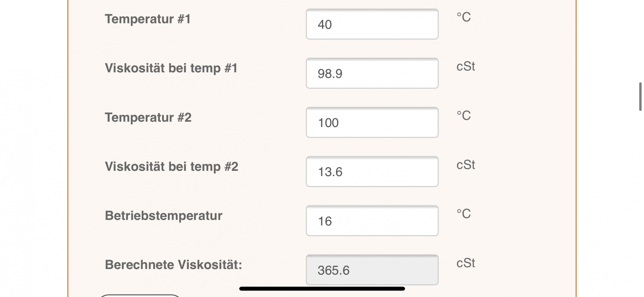
Task: Click the Temperatur #2 label text
Action: point(148,117)
